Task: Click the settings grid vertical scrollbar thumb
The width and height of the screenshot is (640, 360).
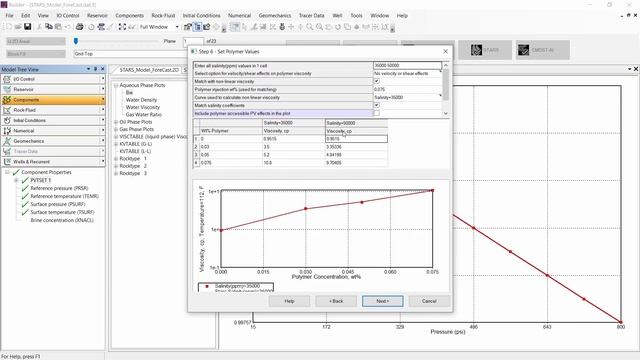Action: [445, 84]
